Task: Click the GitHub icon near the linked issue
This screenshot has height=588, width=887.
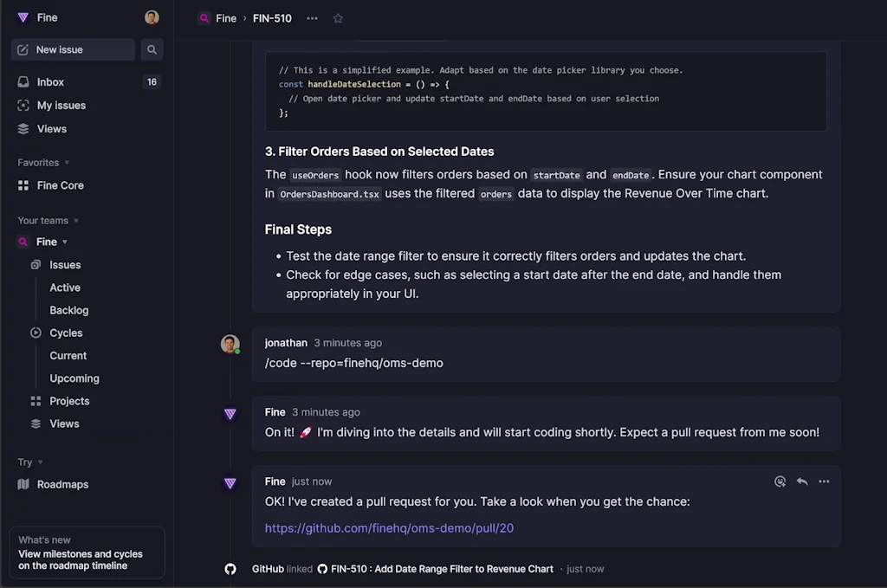Action: click(230, 569)
